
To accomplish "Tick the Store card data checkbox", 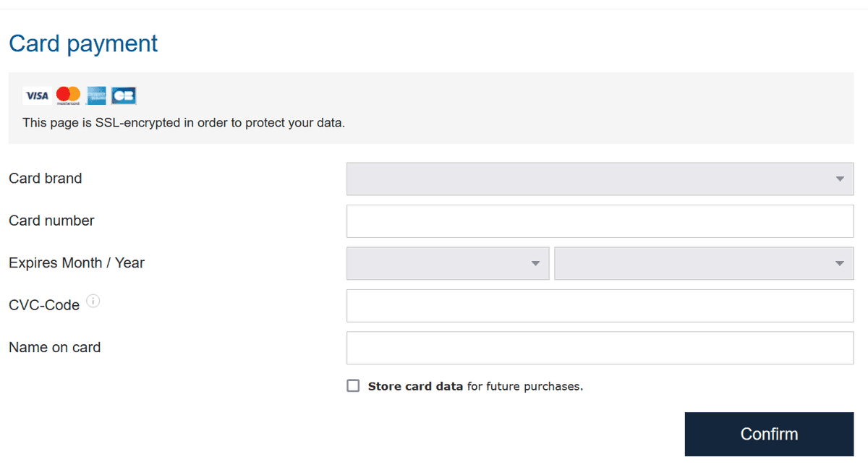I will pos(353,386).
